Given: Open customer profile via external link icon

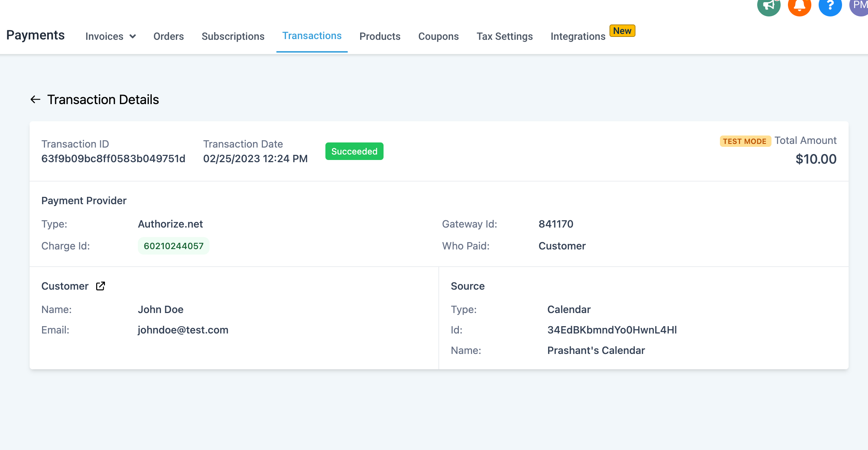Looking at the screenshot, I should (101, 286).
